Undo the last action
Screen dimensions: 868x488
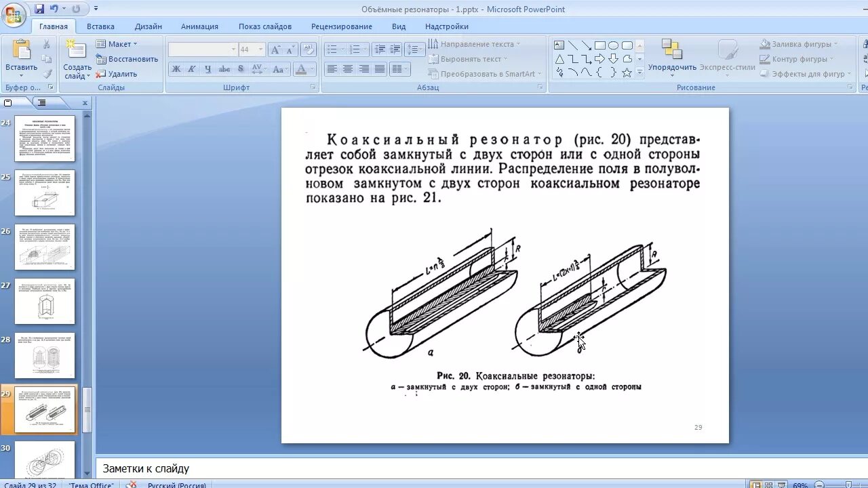(x=54, y=9)
